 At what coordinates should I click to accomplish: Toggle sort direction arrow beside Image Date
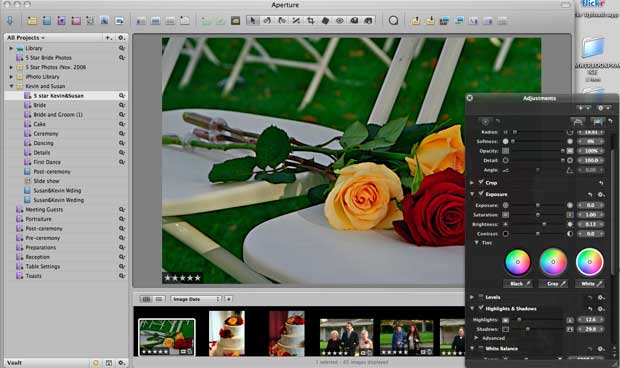[x=229, y=299]
